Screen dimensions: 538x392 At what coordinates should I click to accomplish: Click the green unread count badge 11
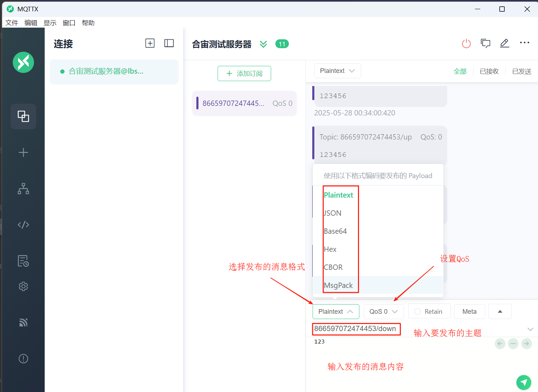282,44
